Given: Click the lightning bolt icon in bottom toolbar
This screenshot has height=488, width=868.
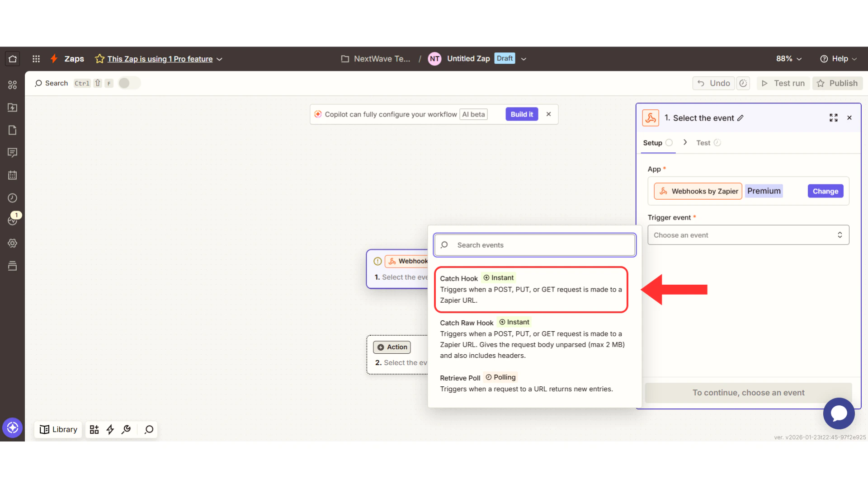Looking at the screenshot, I should (110, 429).
